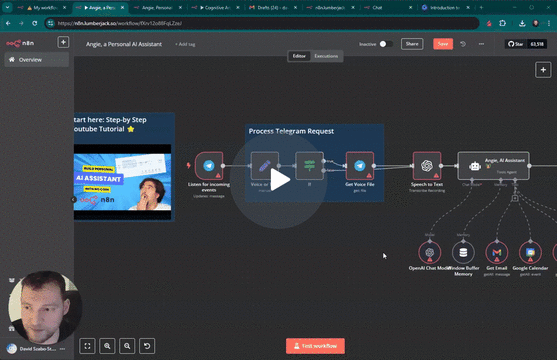Fit workflow to view icon
Image resolution: width=557 pixels, height=360 pixels.
click(87, 346)
